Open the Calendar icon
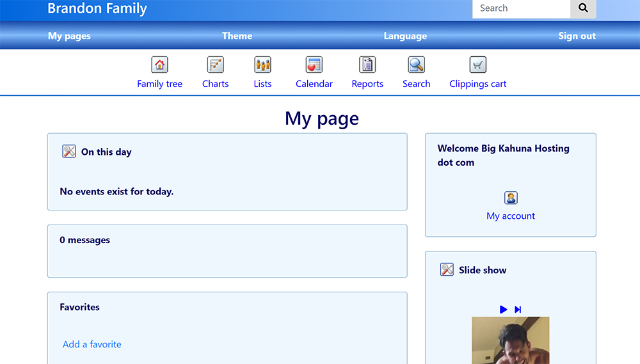The height and width of the screenshot is (364, 640). pyautogui.click(x=314, y=65)
